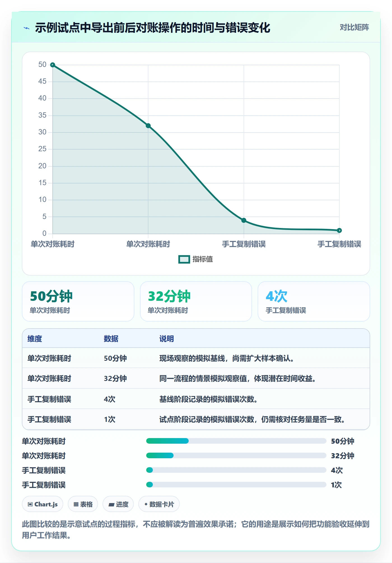The image size is (392, 563).
Task: Click the progress bar valued 1次
Action: (236, 485)
